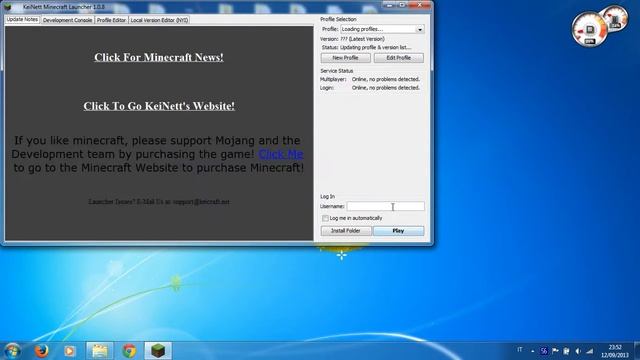Click the Launcher Issues support e-mail text
640x360 pixels.
pyautogui.click(x=159, y=202)
